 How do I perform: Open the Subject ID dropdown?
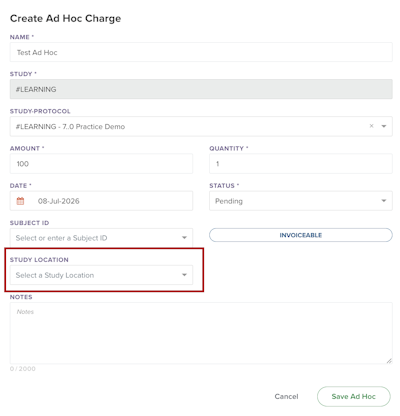coord(101,238)
